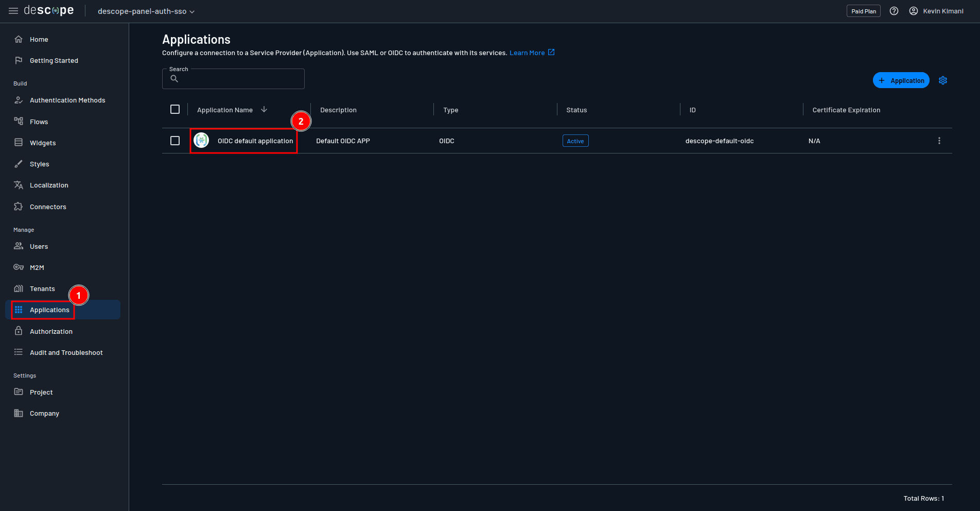Open the Styles brush icon

19,164
